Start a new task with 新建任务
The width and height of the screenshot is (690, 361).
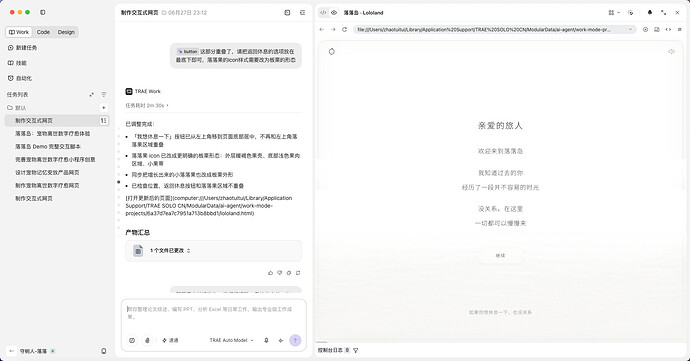pyautogui.click(x=22, y=48)
